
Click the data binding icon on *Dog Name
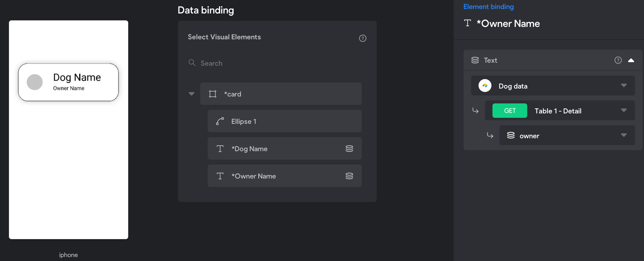[349, 148]
